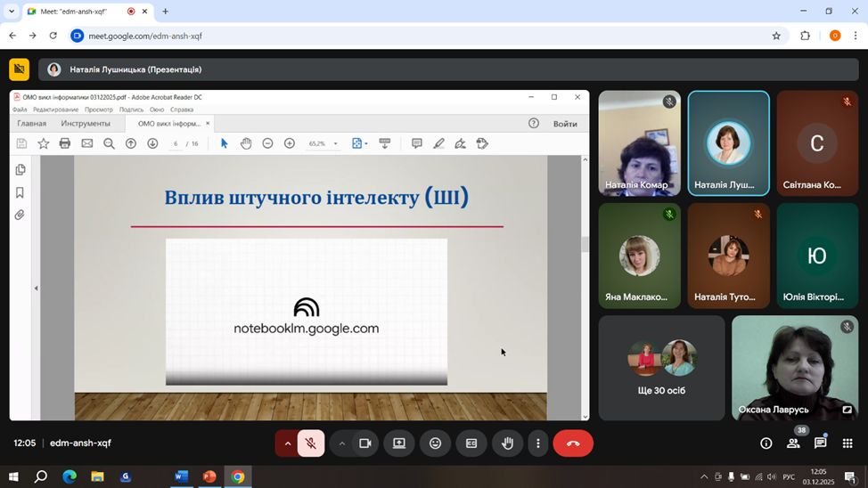Expand video settings chevron next to camera
This screenshot has width=868, height=488.
coord(341,443)
